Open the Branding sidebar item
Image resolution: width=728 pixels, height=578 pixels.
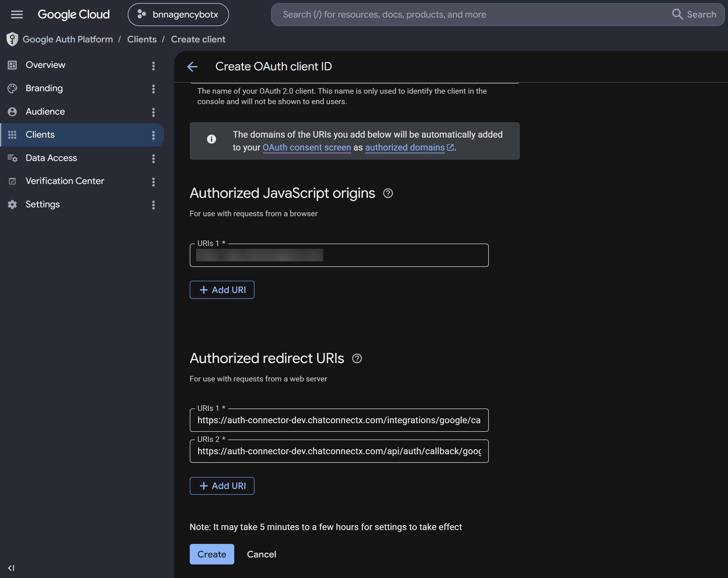click(x=82, y=88)
